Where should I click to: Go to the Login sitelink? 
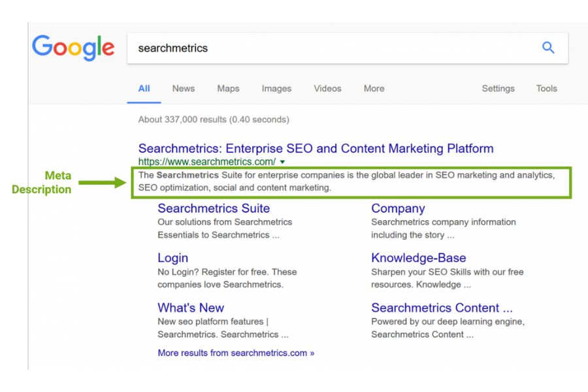[172, 258]
